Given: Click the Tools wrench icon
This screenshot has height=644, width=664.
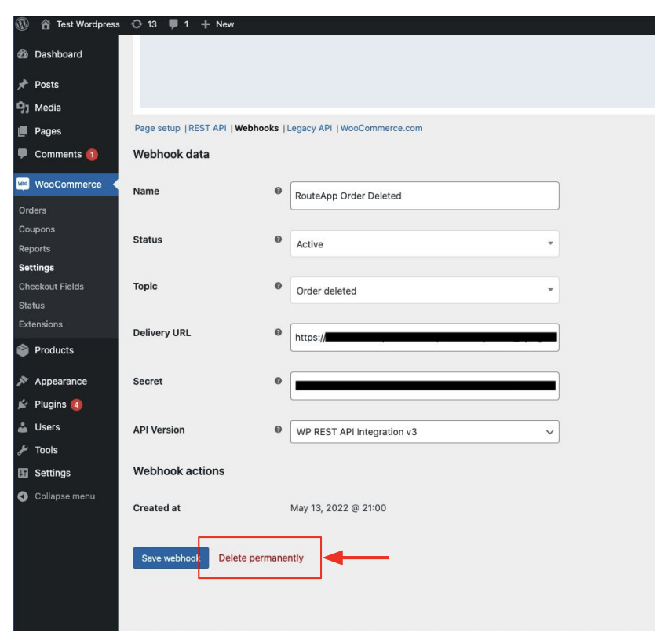Looking at the screenshot, I should point(23,450).
